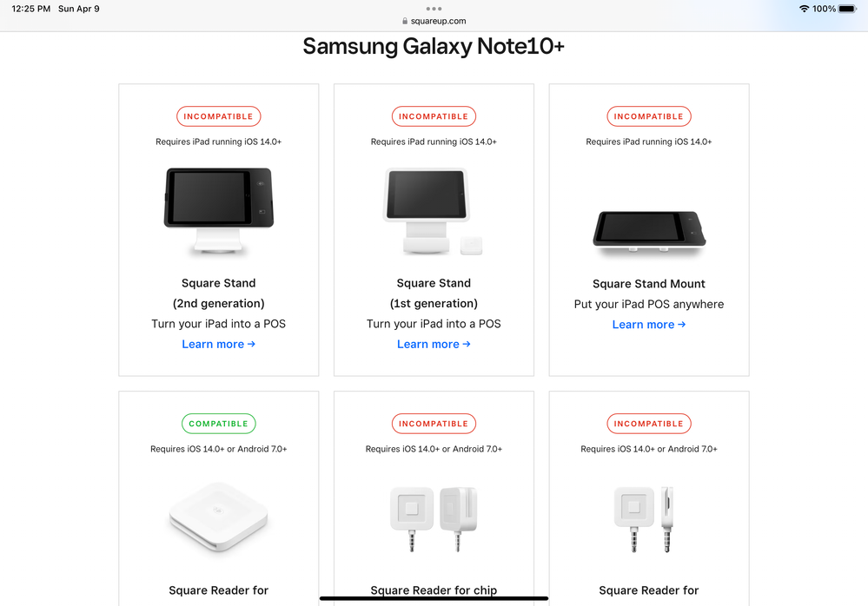Select the contactless Square Reader image

tap(219, 517)
